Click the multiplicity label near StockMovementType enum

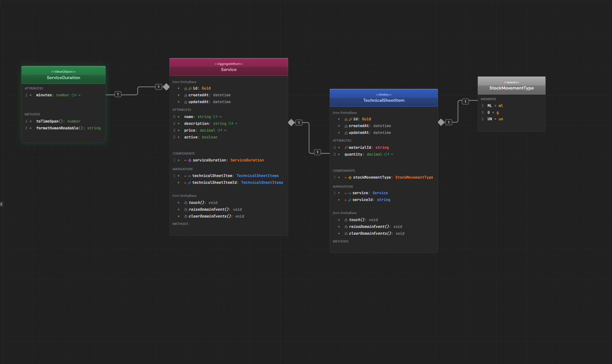(x=465, y=101)
